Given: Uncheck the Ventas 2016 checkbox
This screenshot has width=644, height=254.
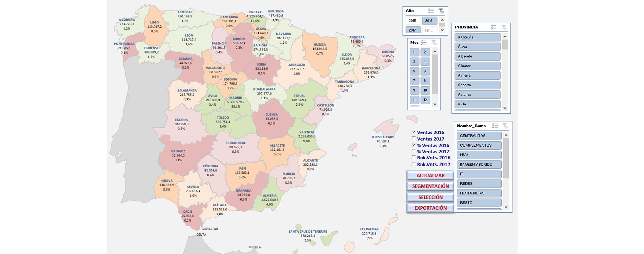Looking at the screenshot, I should coord(414,132).
